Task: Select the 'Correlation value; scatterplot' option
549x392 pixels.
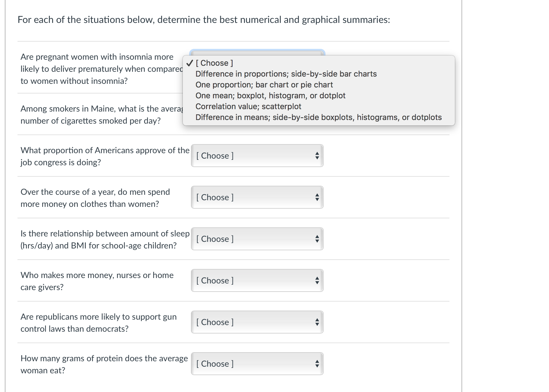Action: (248, 106)
